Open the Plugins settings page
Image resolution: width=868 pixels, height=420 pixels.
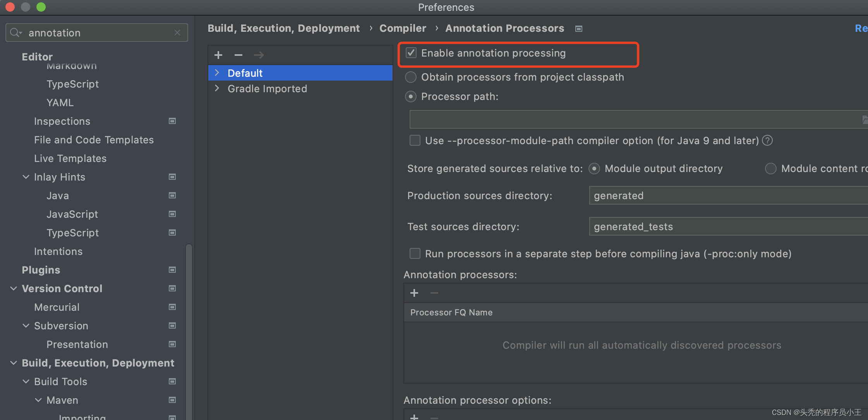pos(41,270)
